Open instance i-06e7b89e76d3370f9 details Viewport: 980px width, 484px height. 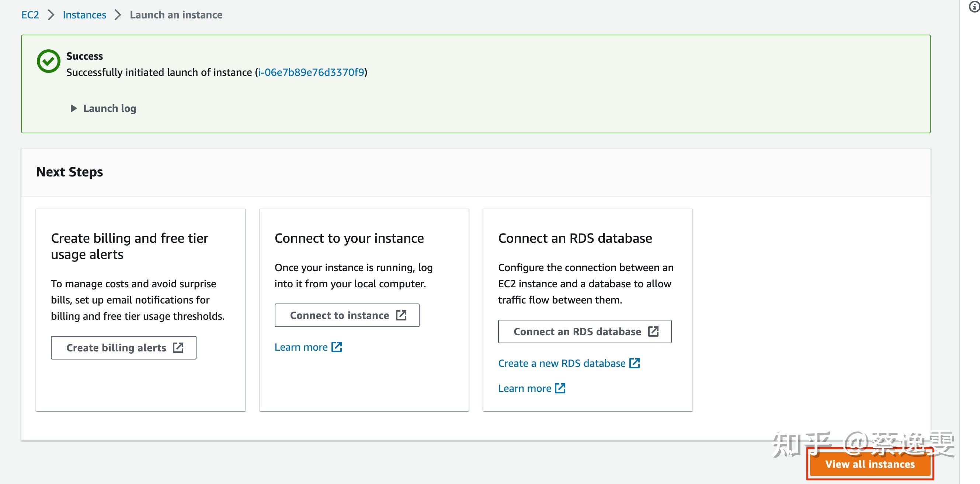[311, 72]
